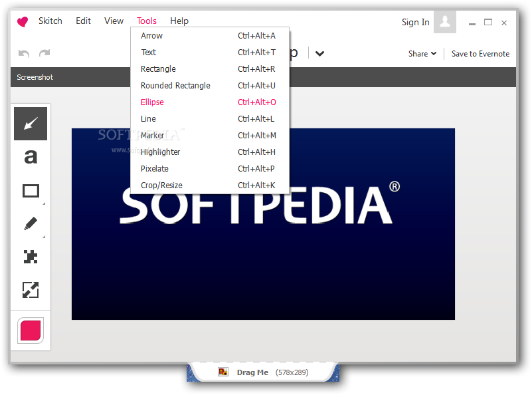532x395 pixels.
Task: Select the Marker pen tool icon
Action: pyautogui.click(x=31, y=223)
